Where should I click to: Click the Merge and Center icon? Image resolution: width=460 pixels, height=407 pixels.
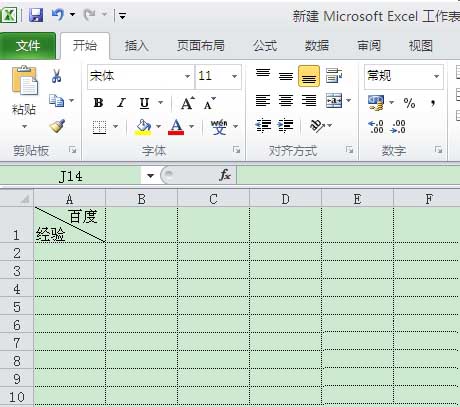(334, 100)
